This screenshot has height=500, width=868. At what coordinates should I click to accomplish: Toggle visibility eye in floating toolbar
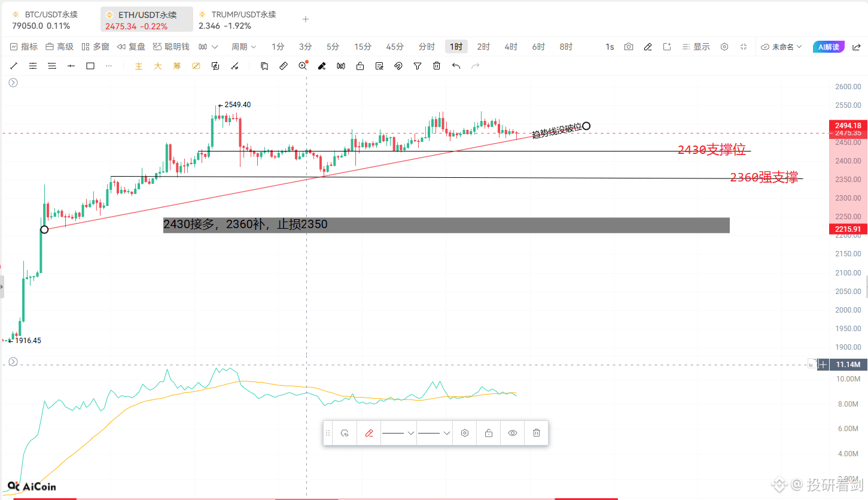tap(513, 433)
